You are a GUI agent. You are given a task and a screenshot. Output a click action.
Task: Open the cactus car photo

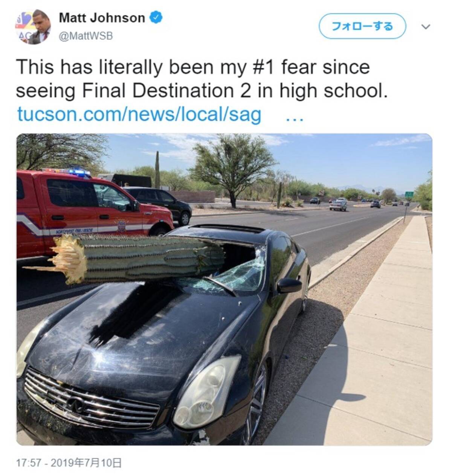224,289
